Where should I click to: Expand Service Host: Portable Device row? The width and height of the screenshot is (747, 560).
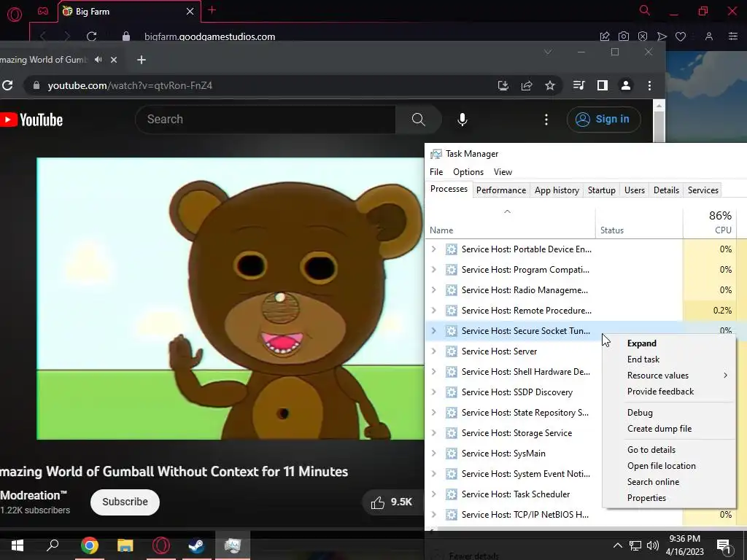433,249
